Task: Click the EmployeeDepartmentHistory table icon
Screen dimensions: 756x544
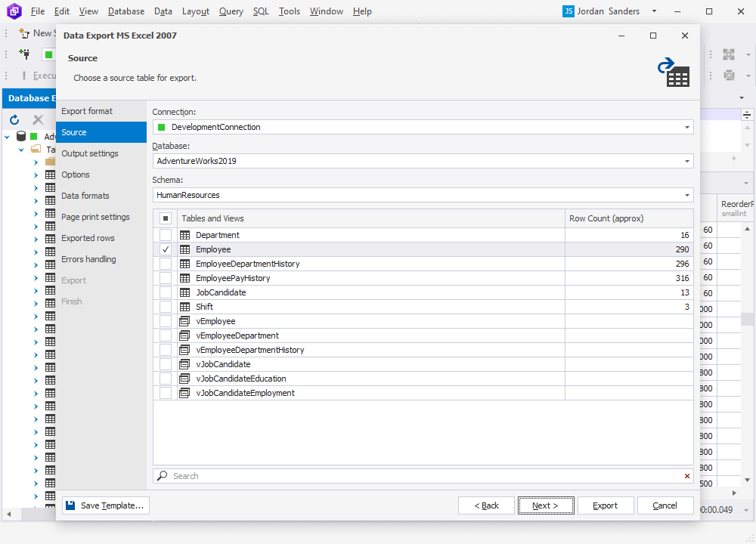Action: coord(184,264)
